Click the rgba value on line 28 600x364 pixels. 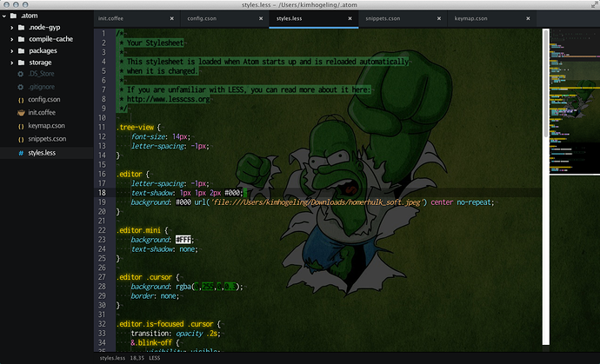click(207, 287)
